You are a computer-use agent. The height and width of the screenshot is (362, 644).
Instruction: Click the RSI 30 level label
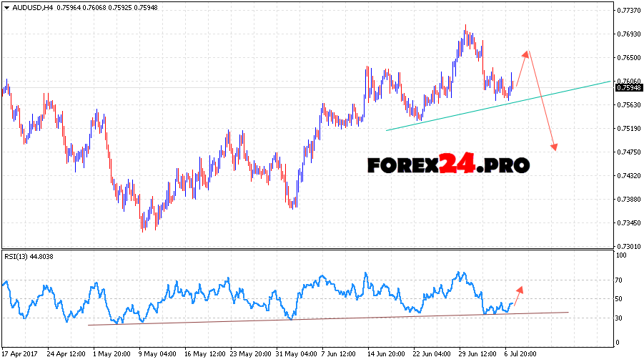tap(620, 318)
